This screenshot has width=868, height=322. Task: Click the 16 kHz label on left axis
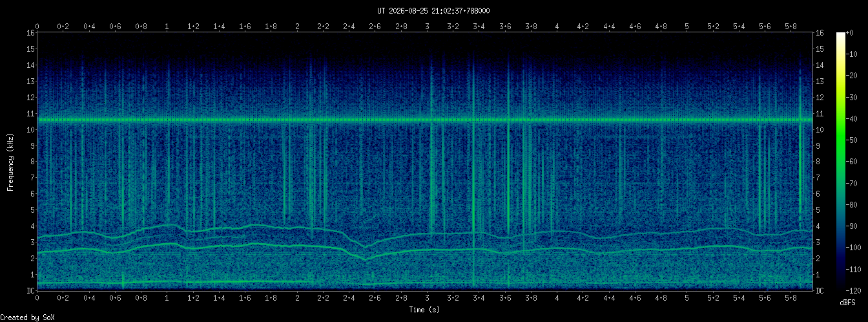click(x=30, y=33)
